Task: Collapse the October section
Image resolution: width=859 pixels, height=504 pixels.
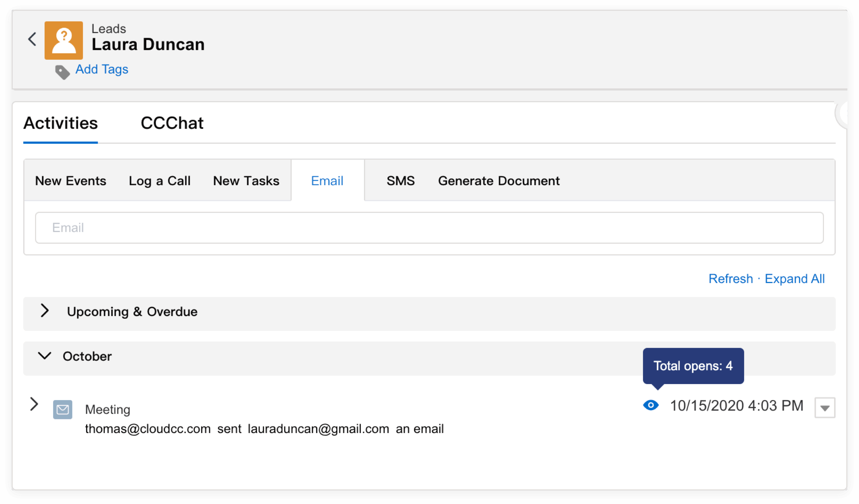Action: click(x=44, y=356)
